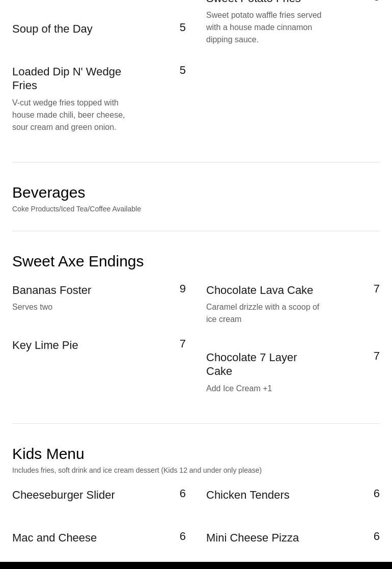Click the Mini Cheese Pizza item

pos(253,538)
